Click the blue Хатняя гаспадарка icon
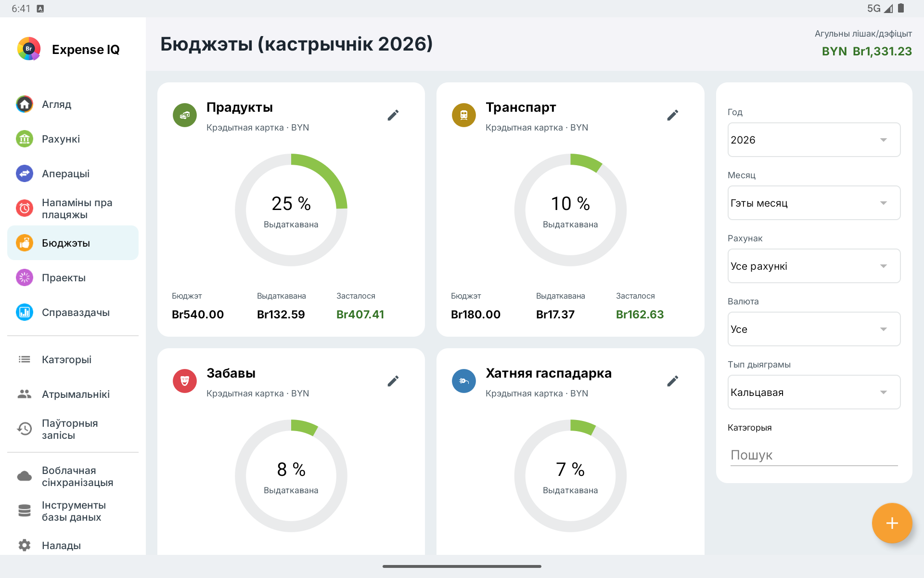924x578 pixels. pos(464,381)
